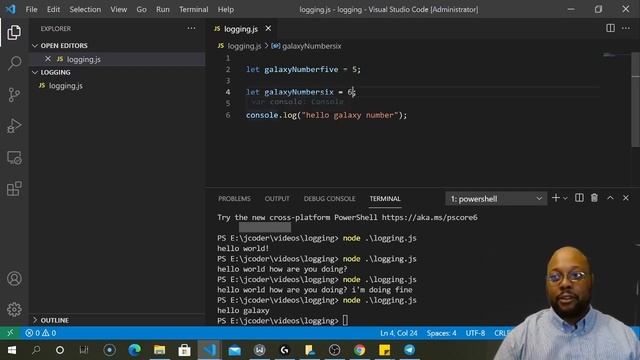This screenshot has height=360, width=640.
Task: Open Run and Debug view
Action: coord(14,126)
